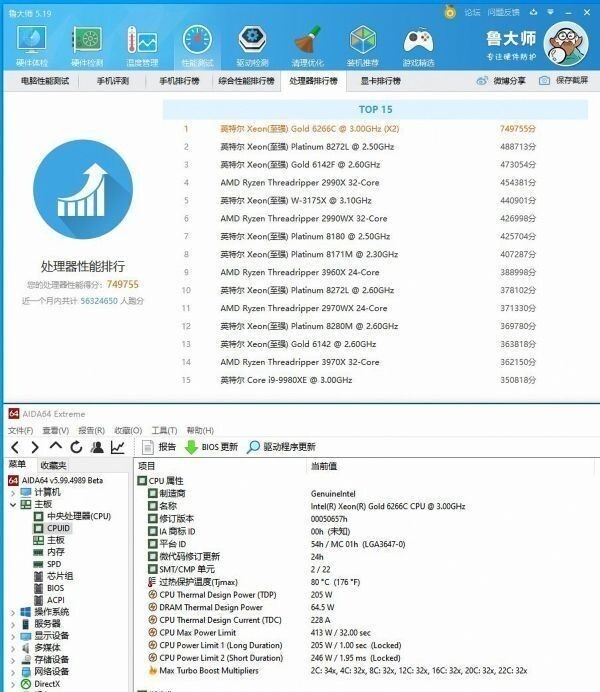Expand 计算机 tree node
Image resolution: width=600 pixels, height=692 pixels.
(x=13, y=493)
